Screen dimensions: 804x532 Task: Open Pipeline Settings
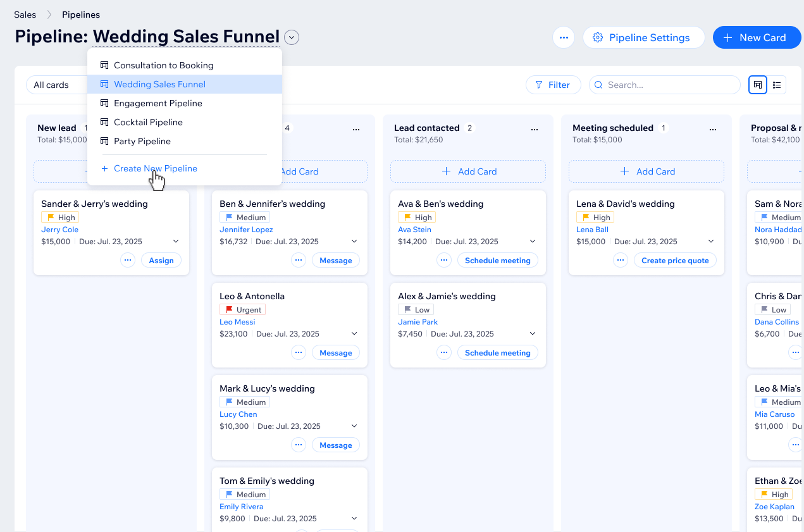click(x=643, y=37)
